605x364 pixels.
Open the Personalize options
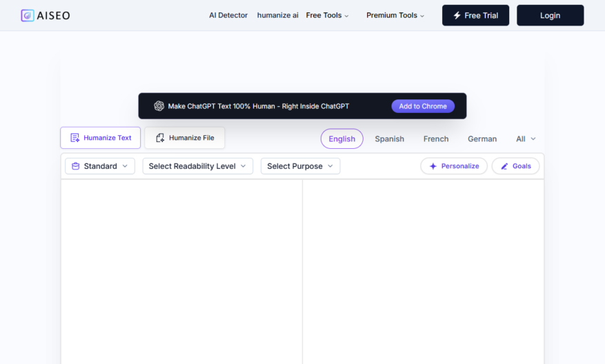(454, 166)
